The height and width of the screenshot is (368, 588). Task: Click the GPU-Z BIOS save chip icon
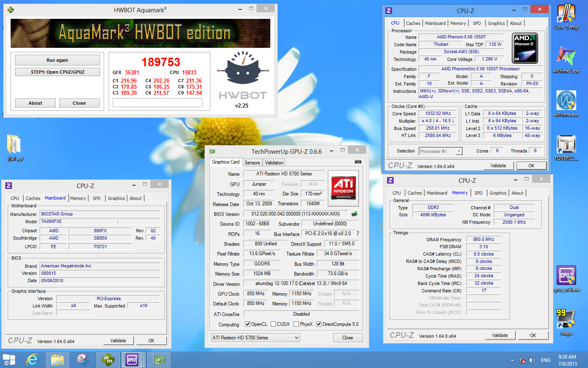[354, 213]
